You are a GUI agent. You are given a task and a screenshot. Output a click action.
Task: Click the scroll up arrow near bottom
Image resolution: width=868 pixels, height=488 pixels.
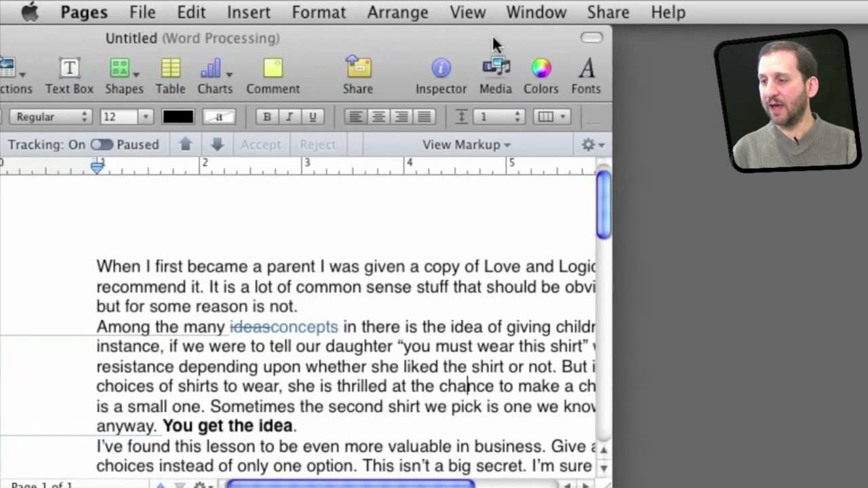click(x=604, y=449)
